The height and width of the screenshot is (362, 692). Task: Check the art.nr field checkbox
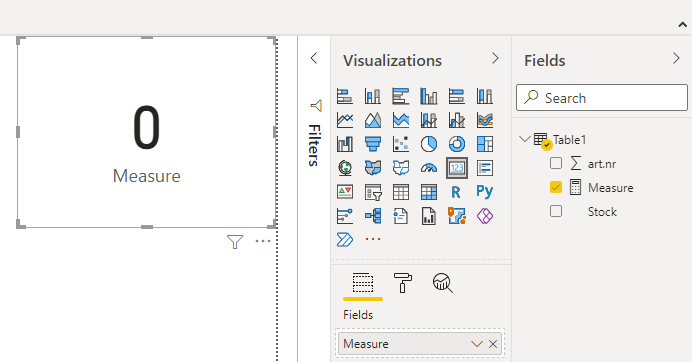[x=556, y=163]
